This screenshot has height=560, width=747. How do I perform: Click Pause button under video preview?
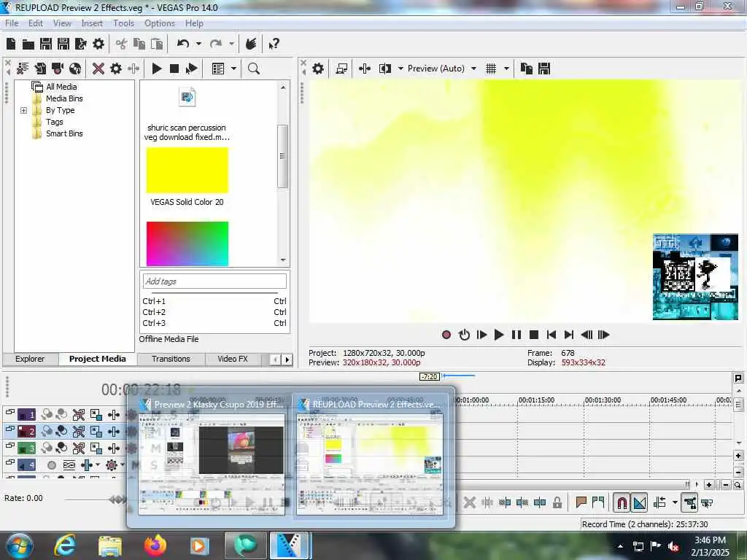tap(516, 335)
